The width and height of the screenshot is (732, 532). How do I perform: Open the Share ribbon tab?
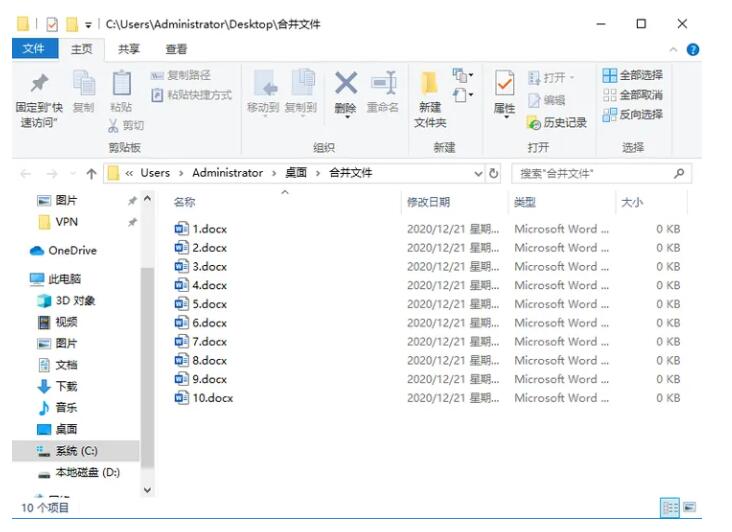(x=129, y=49)
